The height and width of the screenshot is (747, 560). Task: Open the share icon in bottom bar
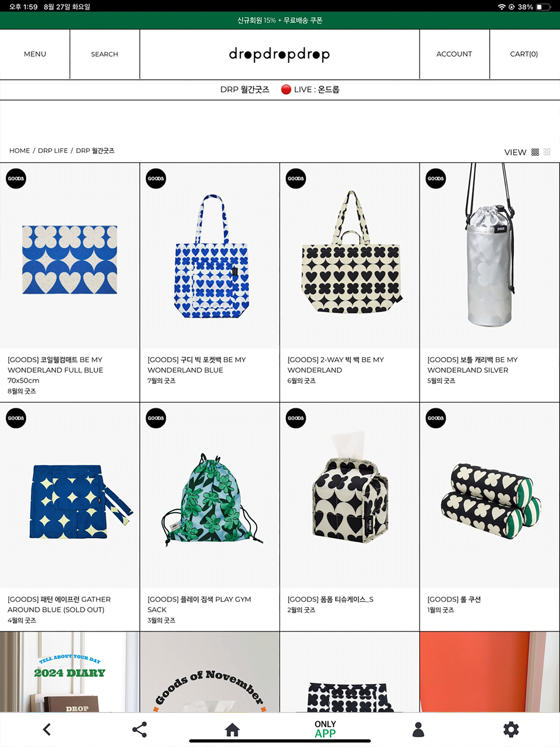(x=139, y=730)
